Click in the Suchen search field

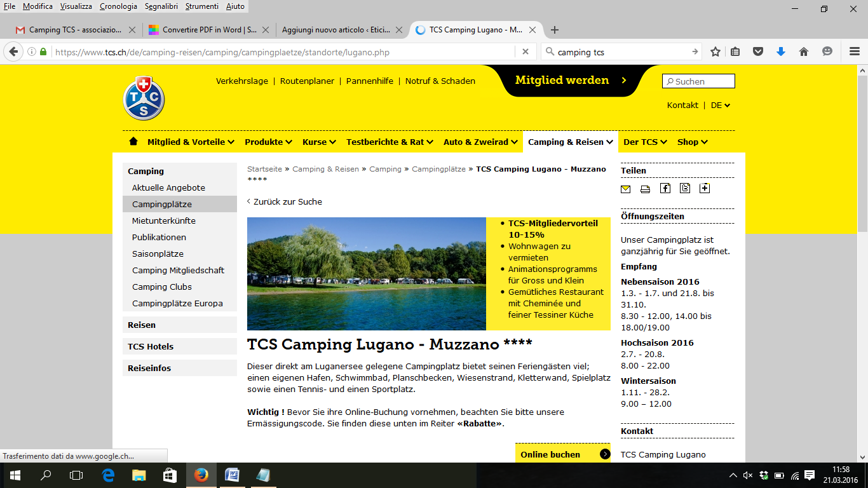tap(698, 81)
